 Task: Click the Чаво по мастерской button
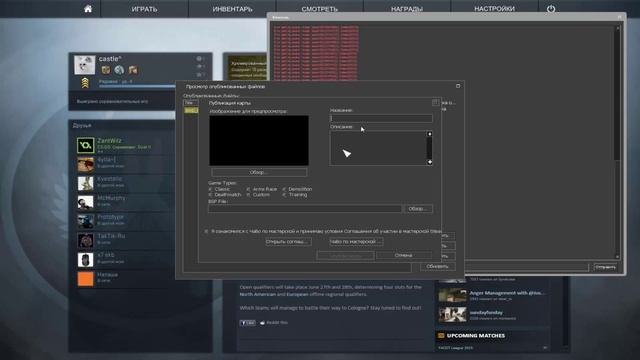(356, 242)
